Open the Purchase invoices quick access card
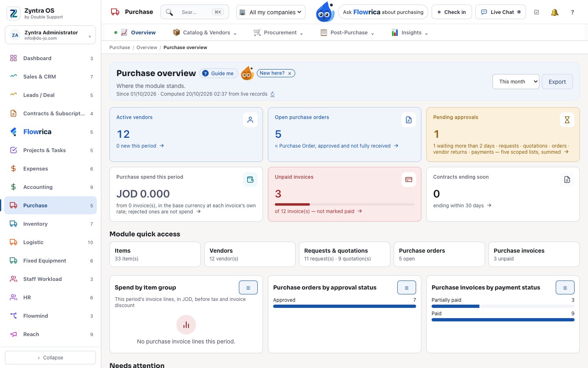This screenshot has height=368, width=588. click(534, 254)
